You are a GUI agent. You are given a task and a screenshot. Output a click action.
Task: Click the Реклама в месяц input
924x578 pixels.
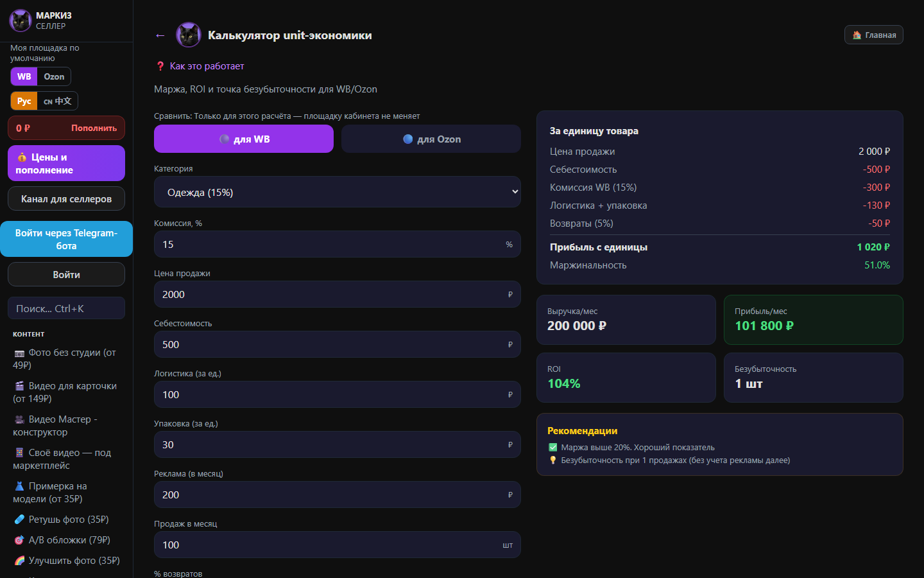click(338, 495)
